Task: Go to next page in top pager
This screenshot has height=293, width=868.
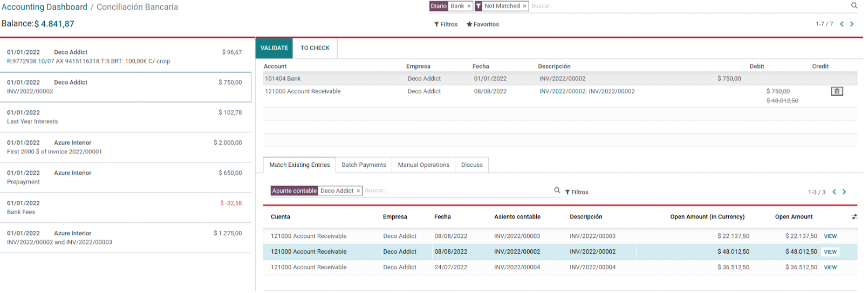Action: (852, 24)
